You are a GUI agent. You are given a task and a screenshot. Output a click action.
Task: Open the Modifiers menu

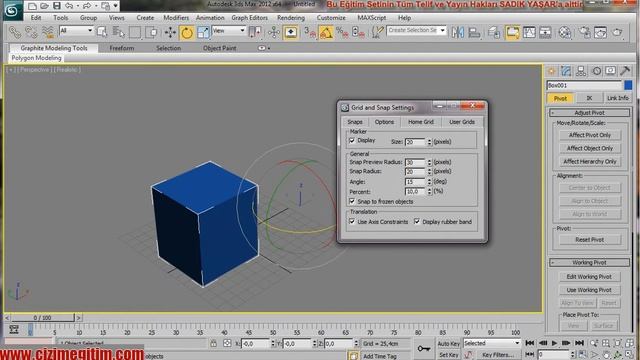pos(176,18)
